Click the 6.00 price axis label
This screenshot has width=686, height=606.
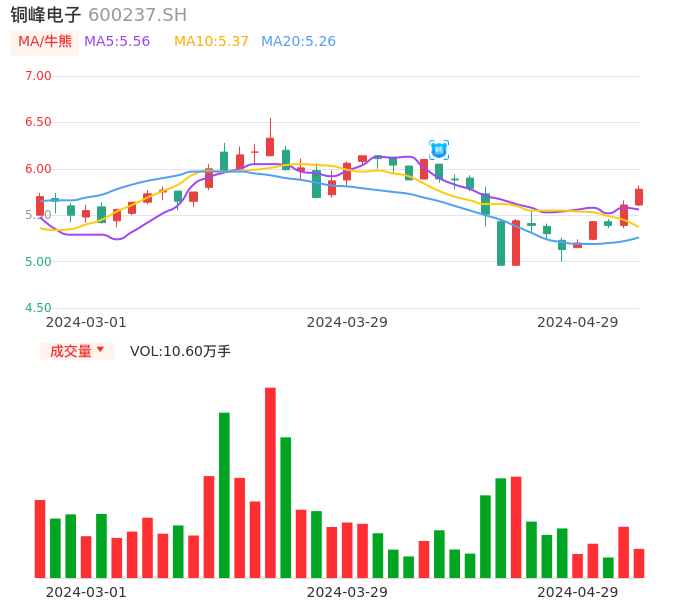point(38,169)
